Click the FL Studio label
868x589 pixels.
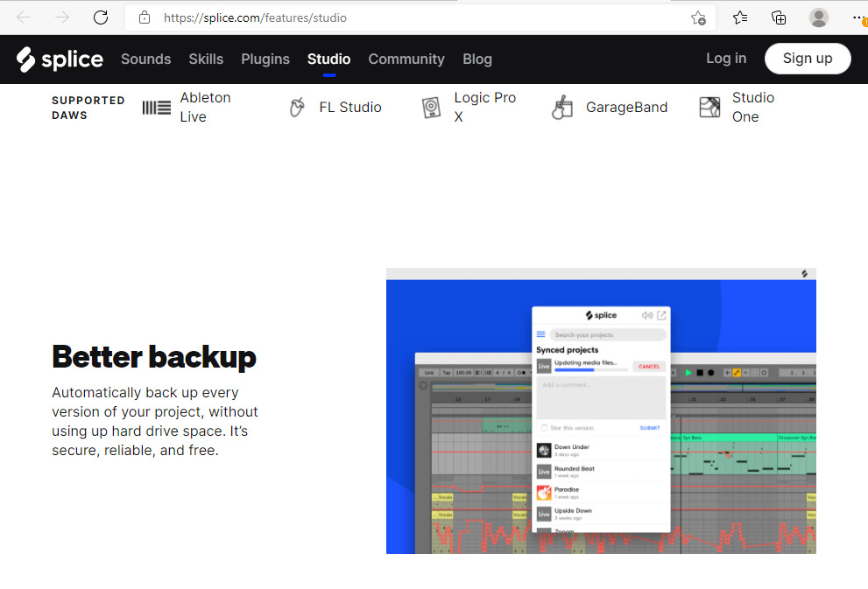[x=350, y=108]
